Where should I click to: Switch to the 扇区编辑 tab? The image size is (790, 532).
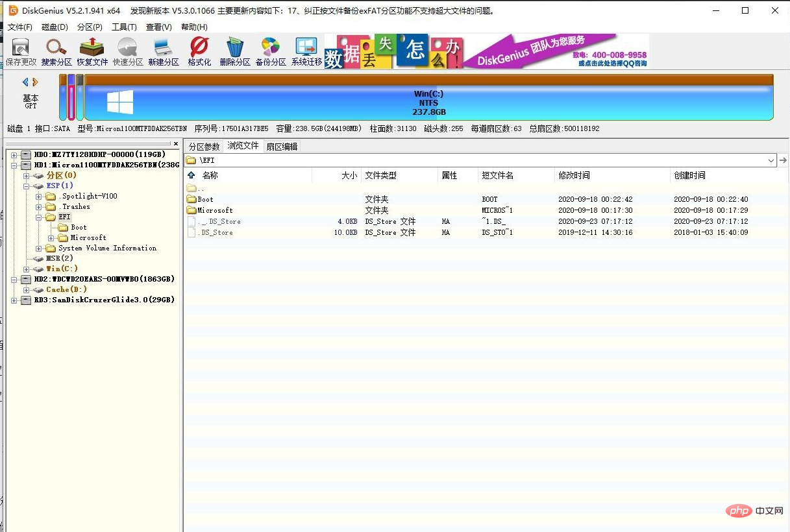tap(282, 147)
